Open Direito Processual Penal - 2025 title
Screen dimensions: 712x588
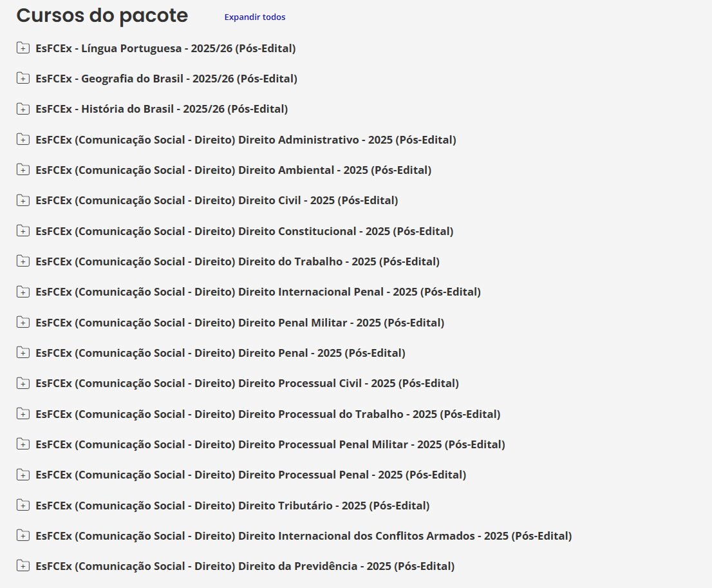pyautogui.click(x=250, y=475)
